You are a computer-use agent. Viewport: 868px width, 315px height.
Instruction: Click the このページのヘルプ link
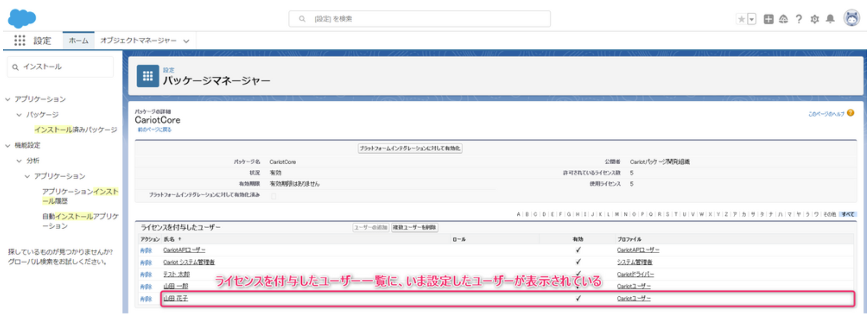click(826, 114)
